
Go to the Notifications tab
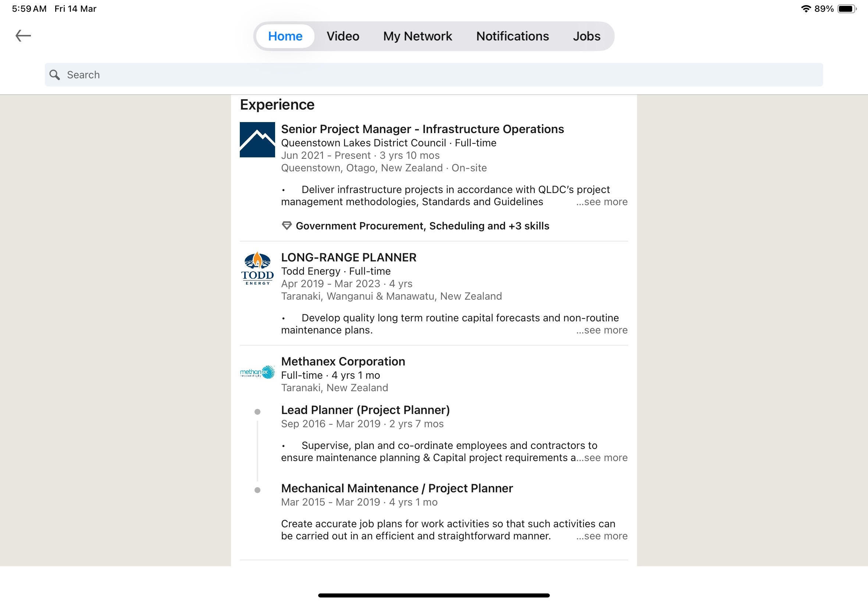(x=512, y=36)
